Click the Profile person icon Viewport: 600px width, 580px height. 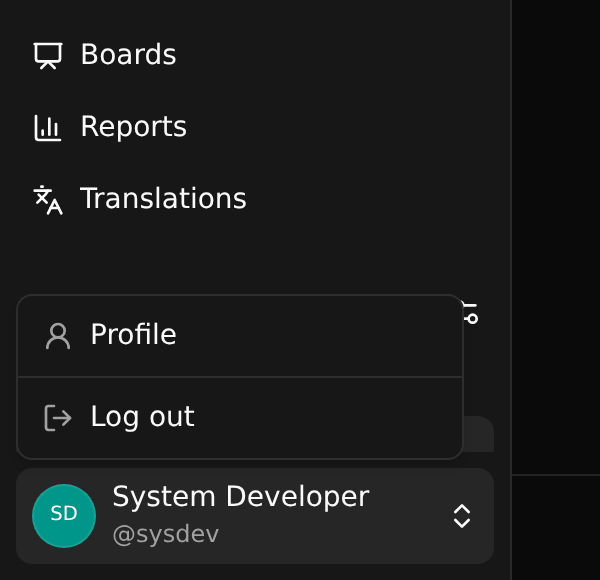pos(58,336)
